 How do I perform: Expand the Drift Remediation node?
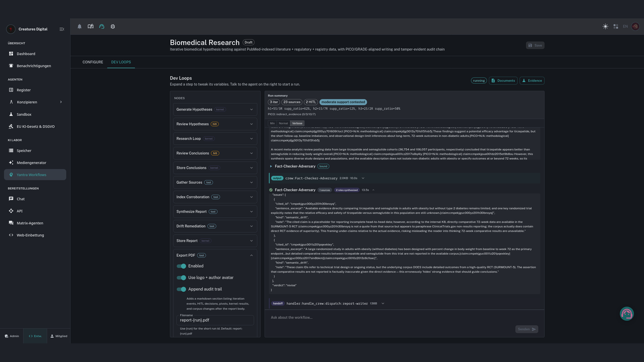(215, 226)
